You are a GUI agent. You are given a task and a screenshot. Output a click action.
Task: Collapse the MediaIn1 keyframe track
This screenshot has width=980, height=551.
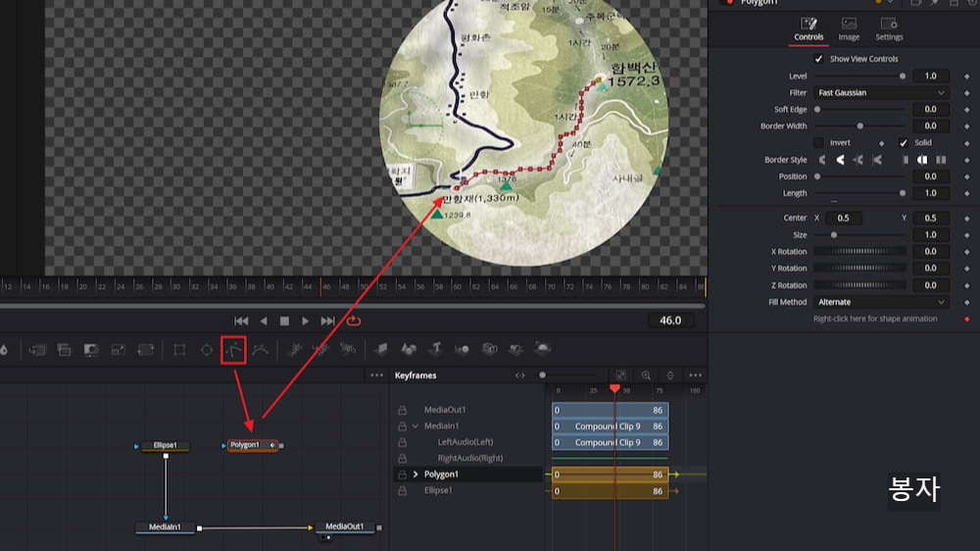pos(416,426)
